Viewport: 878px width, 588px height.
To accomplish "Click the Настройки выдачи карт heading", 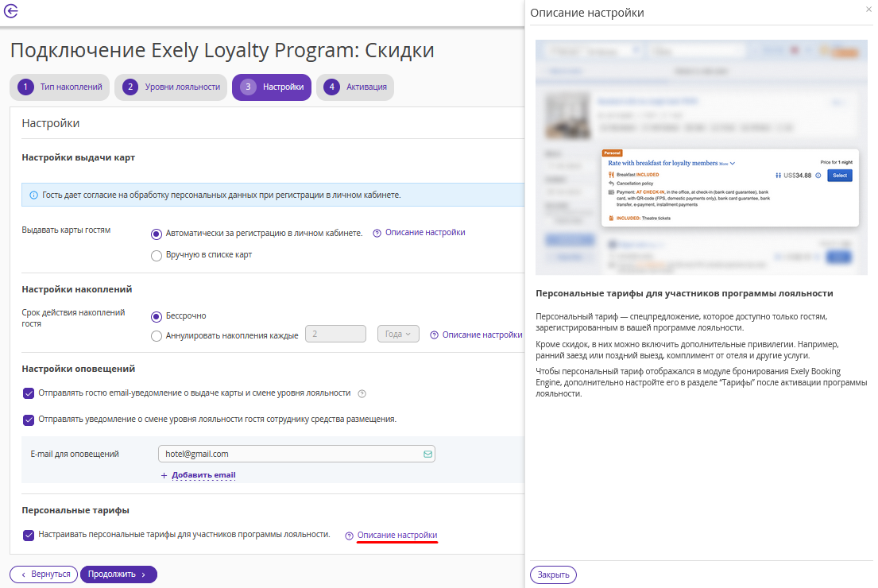I will (x=79, y=158).
